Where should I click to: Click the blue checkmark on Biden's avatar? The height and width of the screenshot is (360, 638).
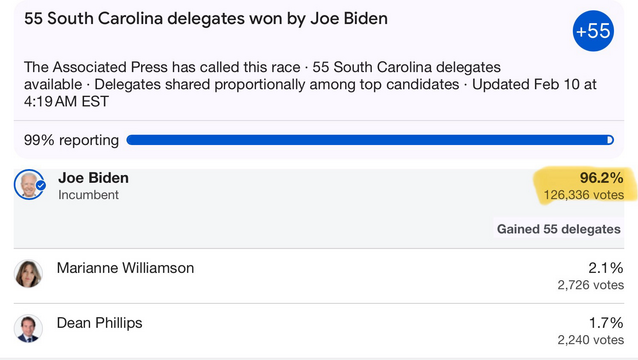pos(41,185)
